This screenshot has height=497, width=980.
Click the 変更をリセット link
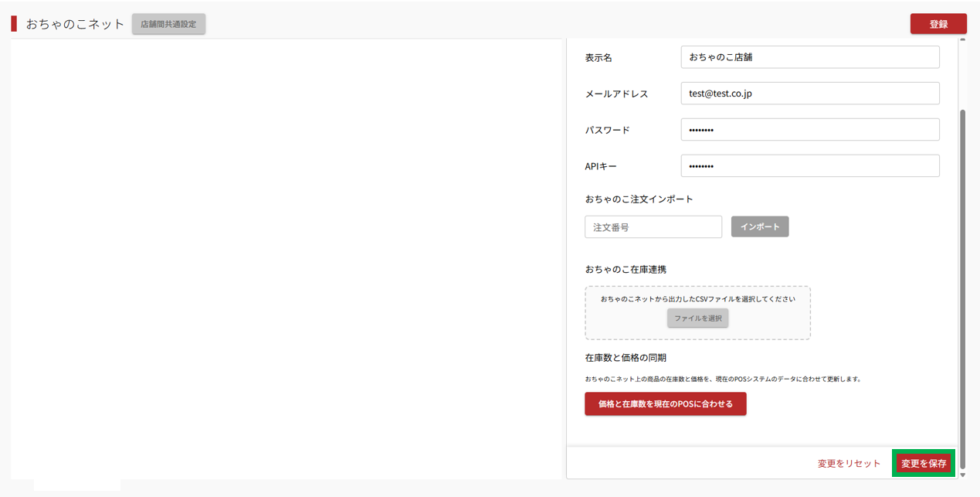pos(849,464)
